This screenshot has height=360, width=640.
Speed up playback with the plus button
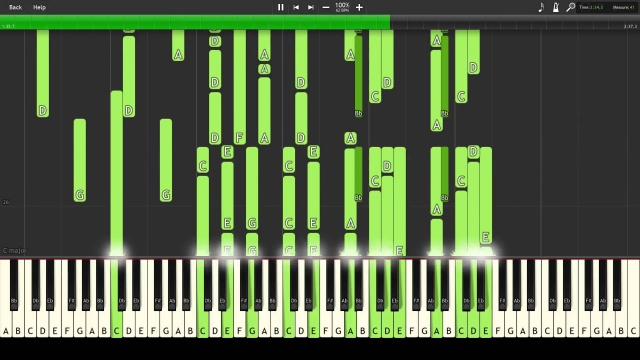[x=359, y=7]
